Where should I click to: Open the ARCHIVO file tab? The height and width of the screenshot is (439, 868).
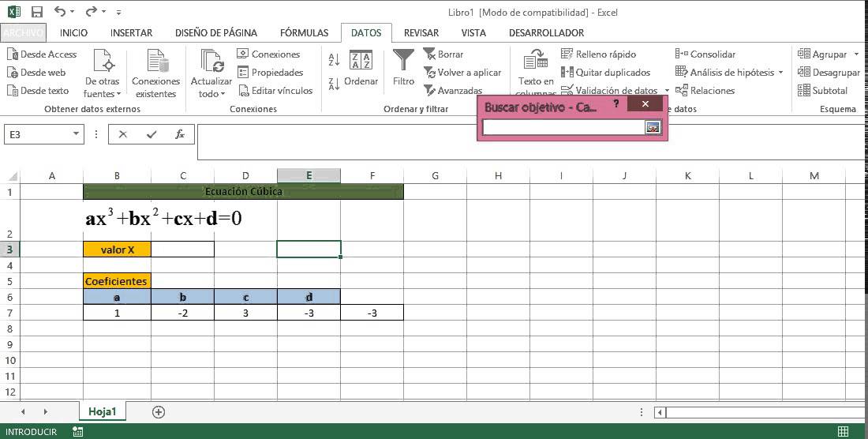pos(23,32)
